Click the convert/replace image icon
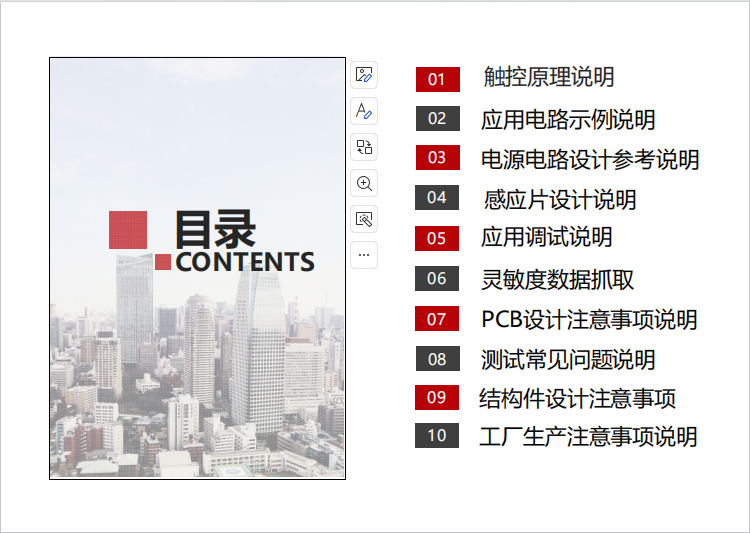 coord(364,147)
